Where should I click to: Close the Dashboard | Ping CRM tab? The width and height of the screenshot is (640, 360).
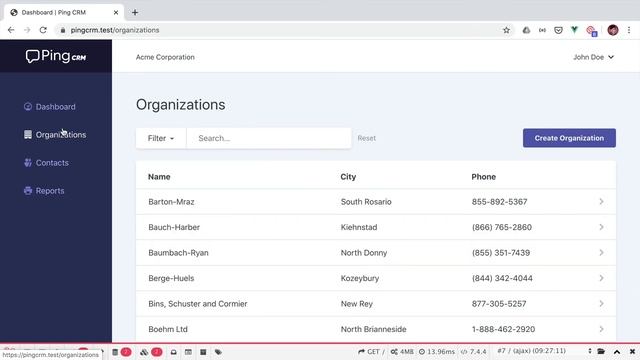click(116, 12)
